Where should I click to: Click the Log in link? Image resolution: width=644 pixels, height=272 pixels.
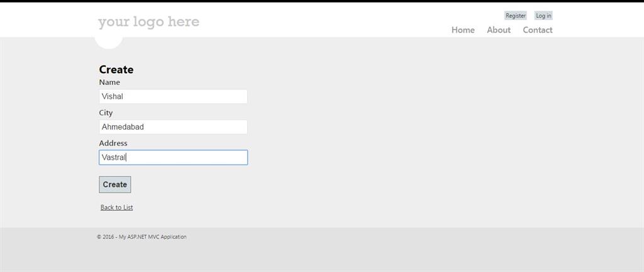pyautogui.click(x=543, y=16)
